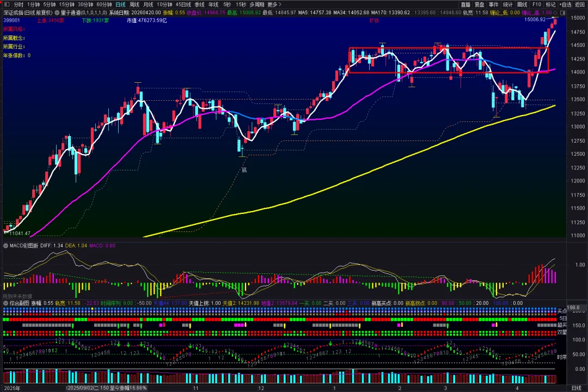Open the 直播 live button
The width and height of the screenshot is (588, 392).
(x=465, y=4)
